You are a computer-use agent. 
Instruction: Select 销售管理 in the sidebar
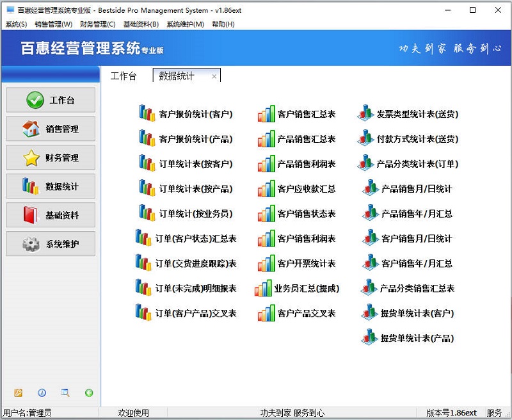pyautogui.click(x=50, y=129)
